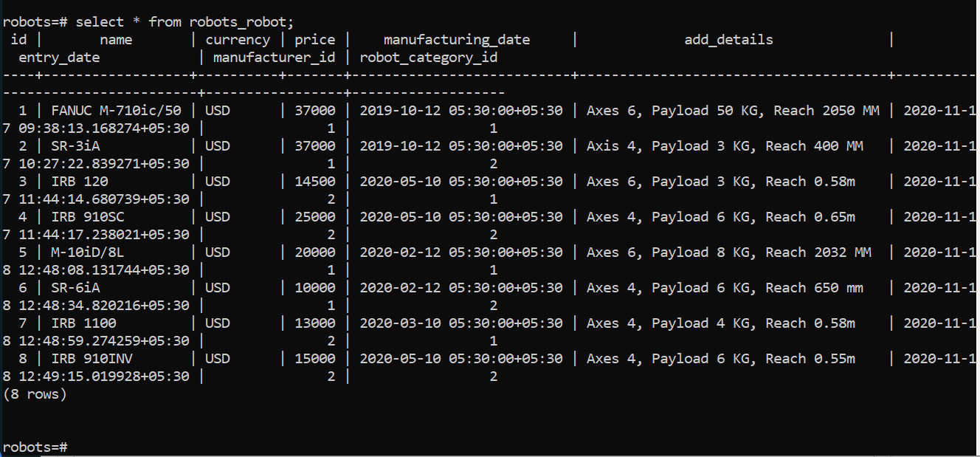Image resolution: width=980 pixels, height=457 pixels.
Task: Click the (8 rows) result count
Action: click(35, 394)
